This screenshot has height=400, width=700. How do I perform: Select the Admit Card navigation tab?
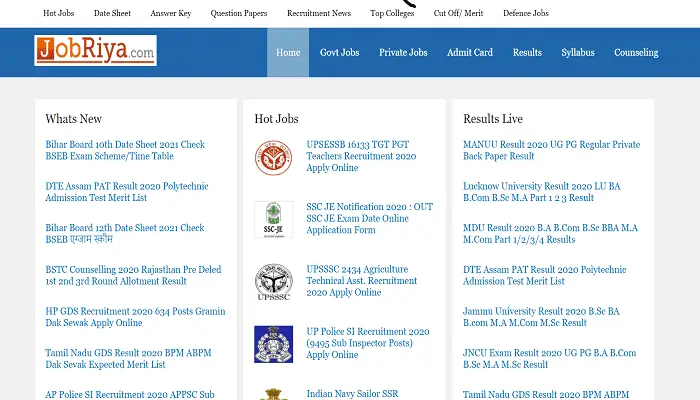point(470,52)
